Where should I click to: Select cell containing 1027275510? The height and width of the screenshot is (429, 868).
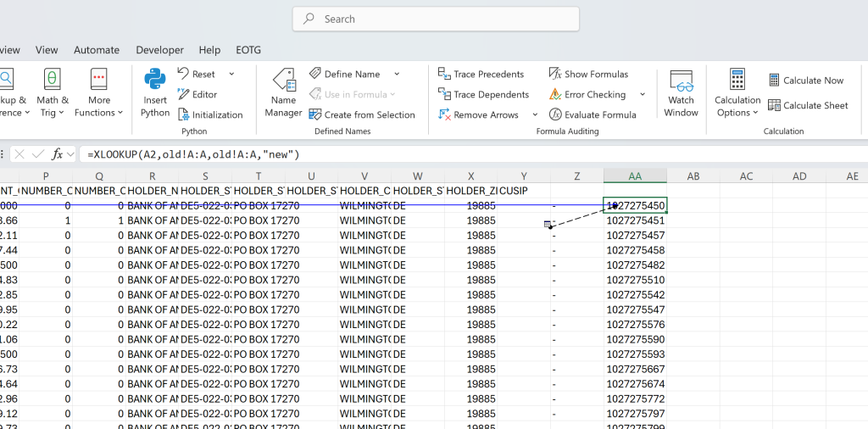coord(635,280)
